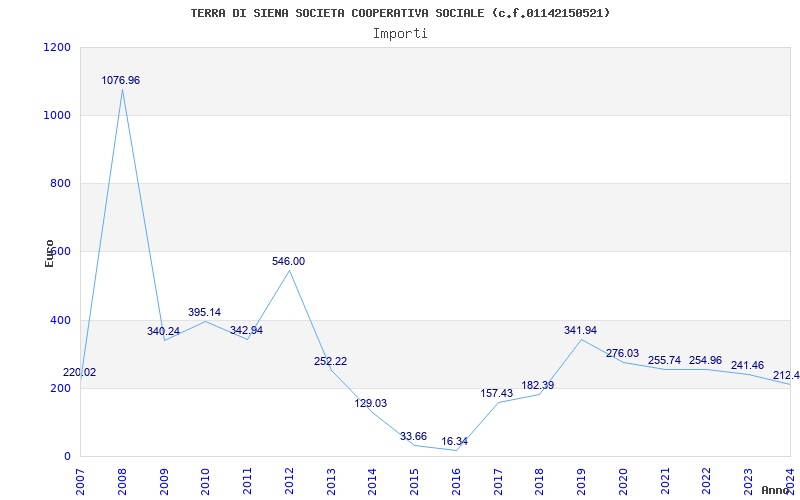The height and width of the screenshot is (500, 800).
Task: Select the 546.00 value label
Action: coord(288,261)
